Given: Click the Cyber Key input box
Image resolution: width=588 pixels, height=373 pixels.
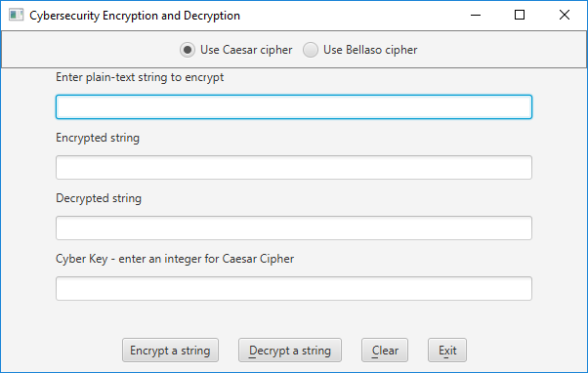Looking at the screenshot, I should coord(294,288).
